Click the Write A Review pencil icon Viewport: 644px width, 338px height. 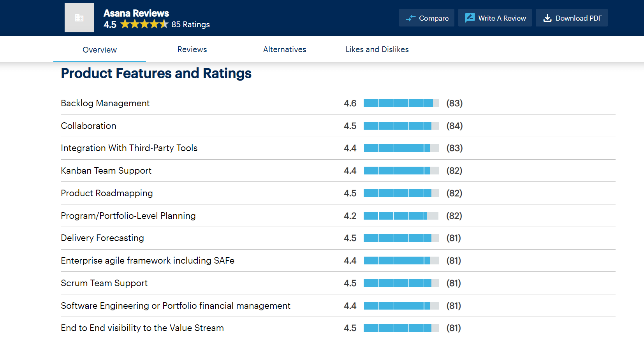[470, 18]
